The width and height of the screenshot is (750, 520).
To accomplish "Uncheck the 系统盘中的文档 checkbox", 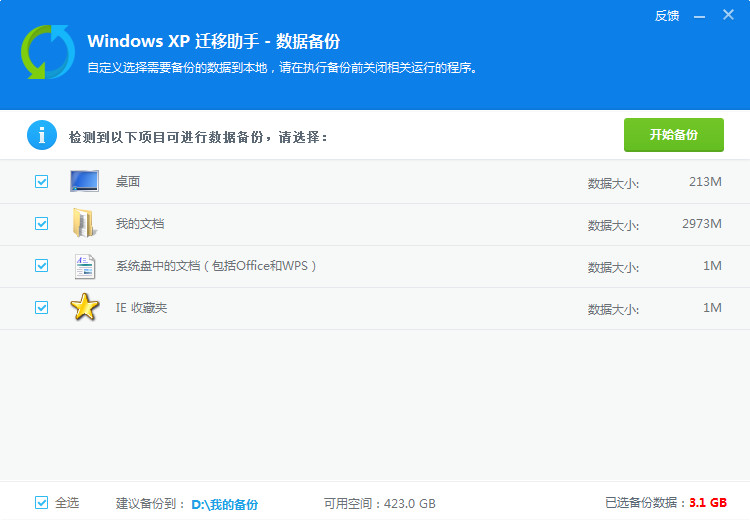I will pos(42,266).
